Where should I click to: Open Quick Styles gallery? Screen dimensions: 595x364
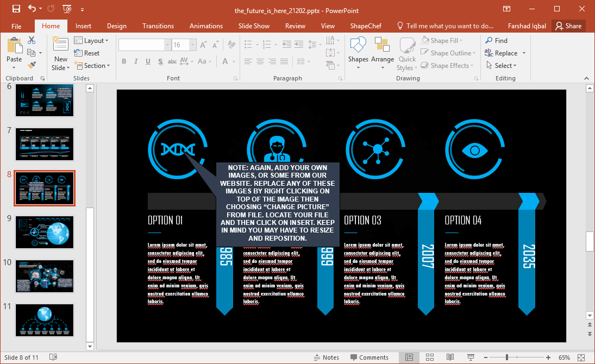click(x=407, y=54)
